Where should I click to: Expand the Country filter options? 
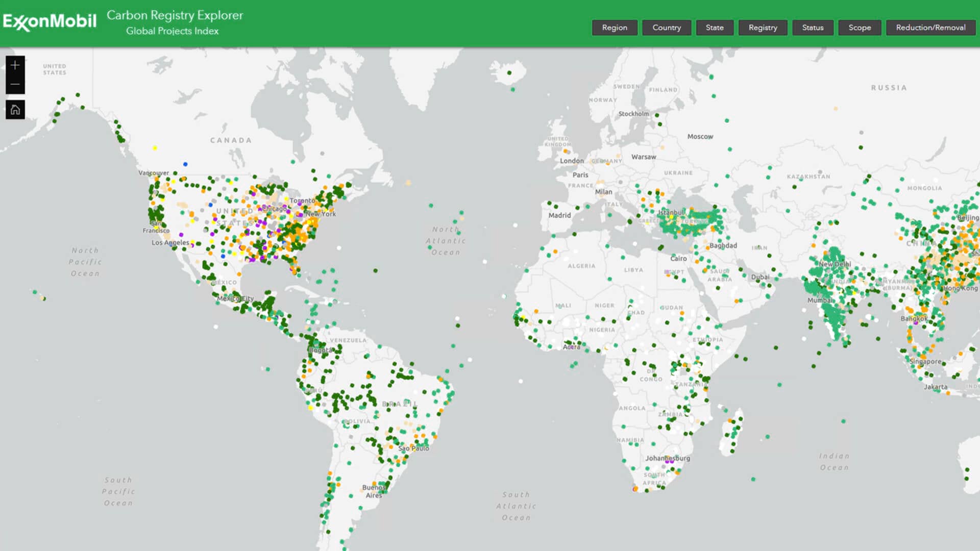point(667,28)
